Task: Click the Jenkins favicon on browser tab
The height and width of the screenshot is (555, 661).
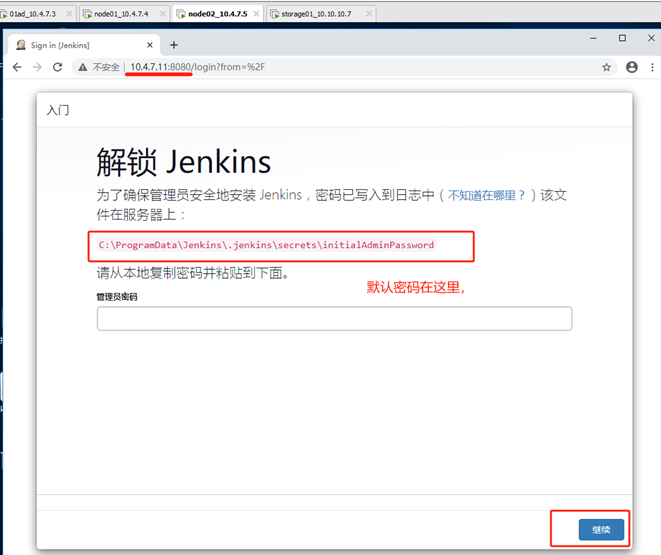Action: point(21,45)
